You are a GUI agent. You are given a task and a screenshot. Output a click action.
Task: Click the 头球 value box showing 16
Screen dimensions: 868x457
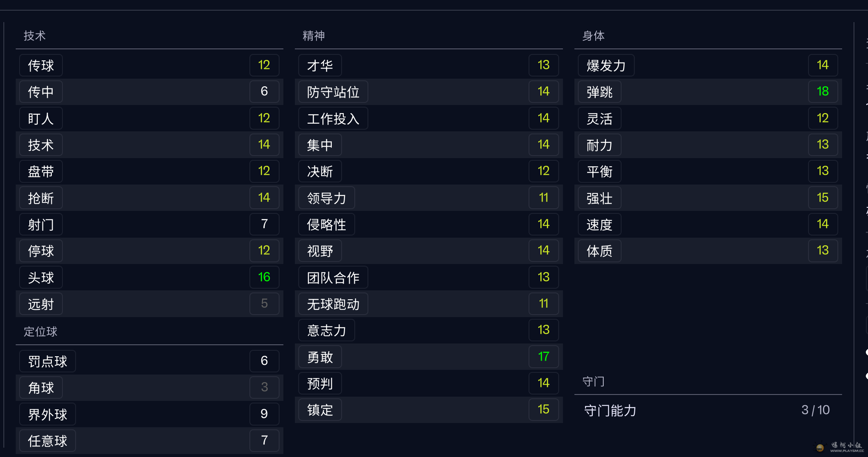pos(264,277)
